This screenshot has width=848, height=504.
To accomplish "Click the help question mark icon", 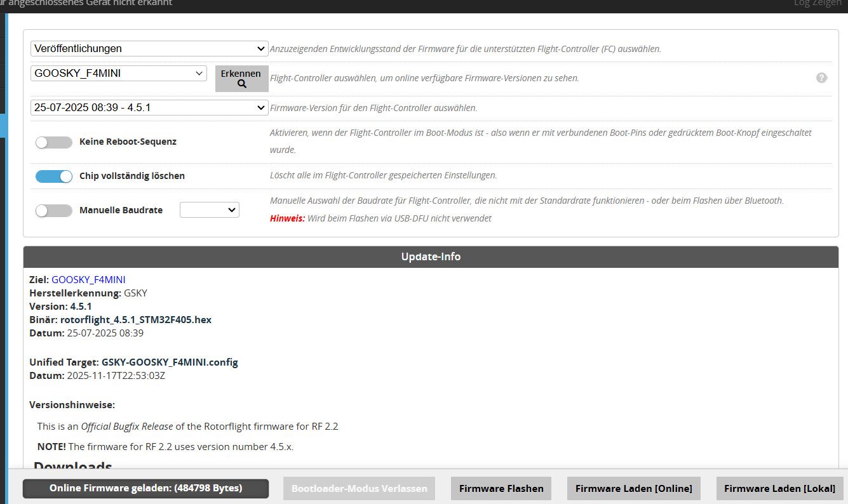I will click(821, 77).
